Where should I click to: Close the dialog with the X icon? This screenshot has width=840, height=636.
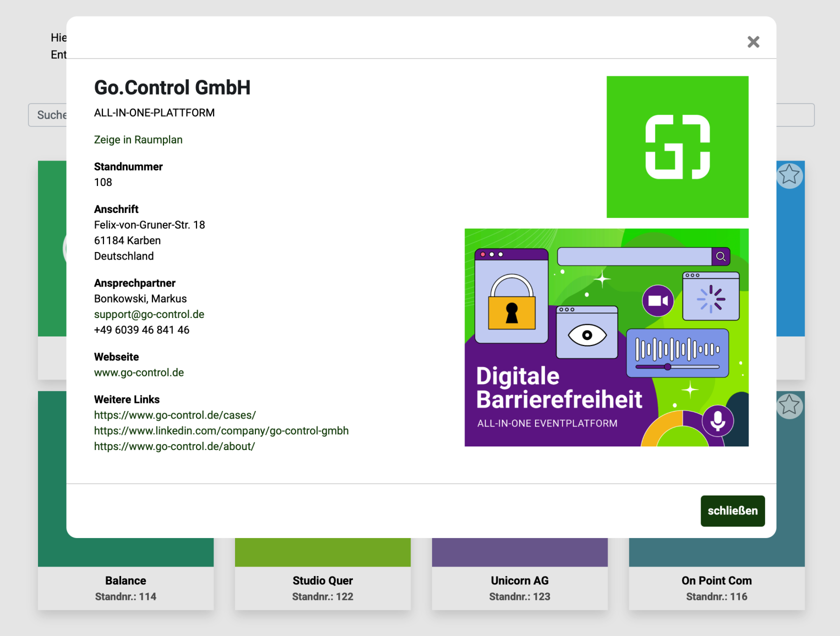[x=753, y=42]
